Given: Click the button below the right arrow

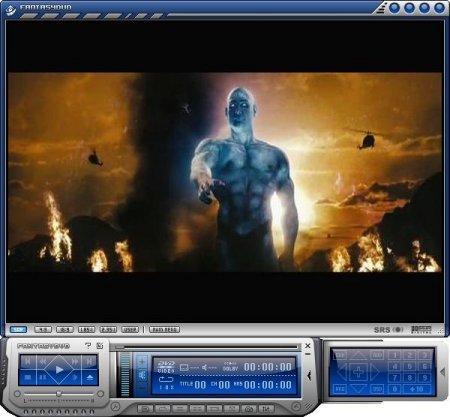Looking at the screenshot, I should pos(377,389).
